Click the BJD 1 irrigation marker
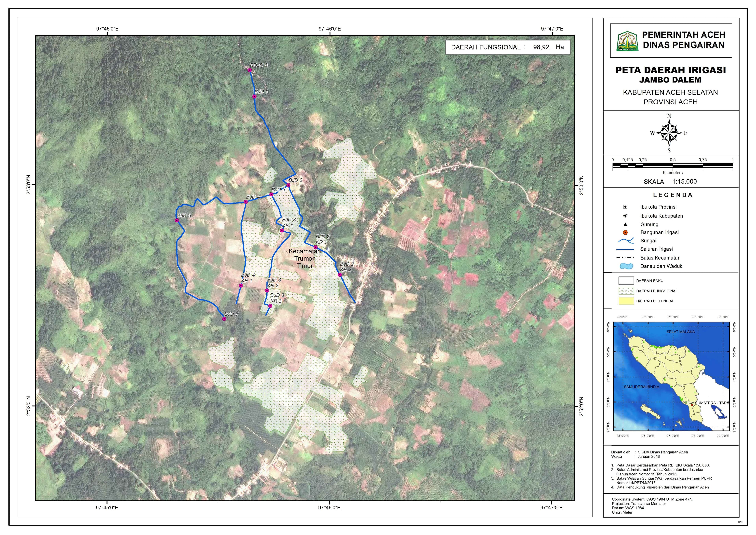This screenshot has height=535, width=756. 254,97
